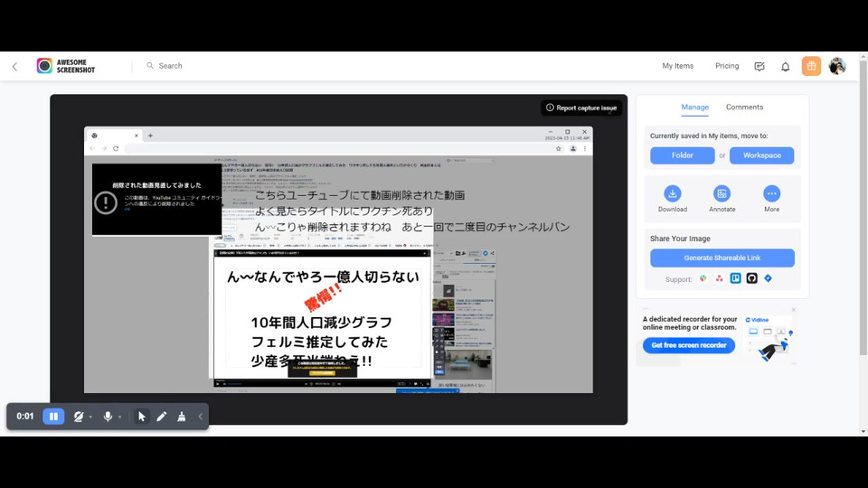Viewport: 868px width, 488px height.
Task: Switch to the Comments tab
Action: (x=744, y=108)
